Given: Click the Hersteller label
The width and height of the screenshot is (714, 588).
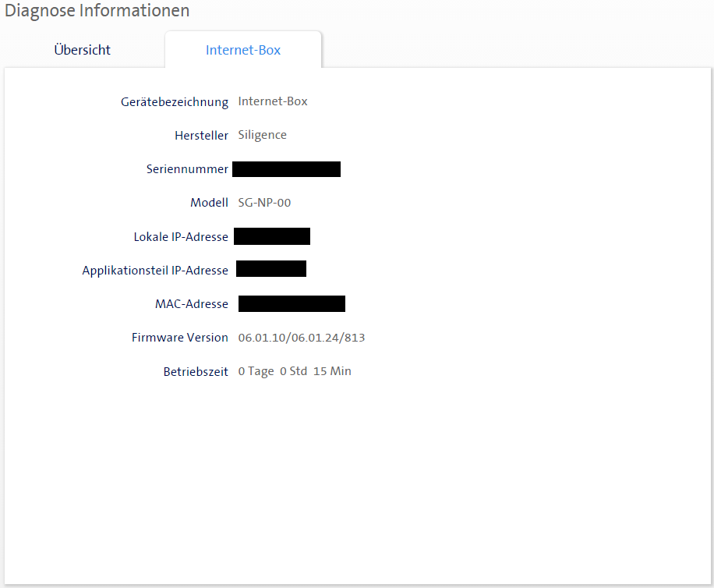Looking at the screenshot, I should point(201,136).
